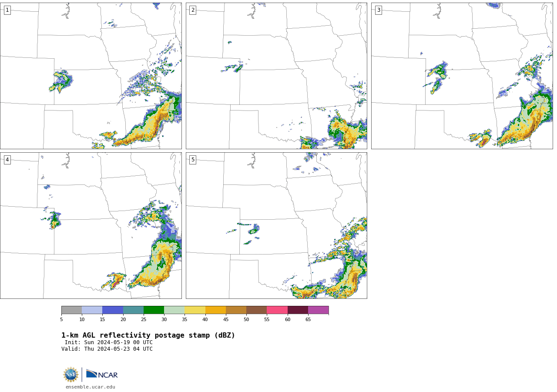Click the teal 20-25 dBZ swatch
The image size is (557, 392).
point(133,310)
